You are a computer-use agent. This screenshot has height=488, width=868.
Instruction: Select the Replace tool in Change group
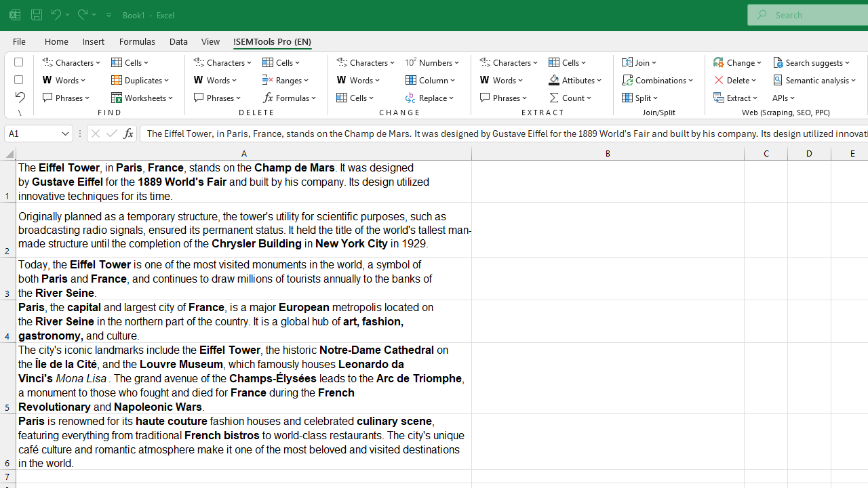(431, 97)
